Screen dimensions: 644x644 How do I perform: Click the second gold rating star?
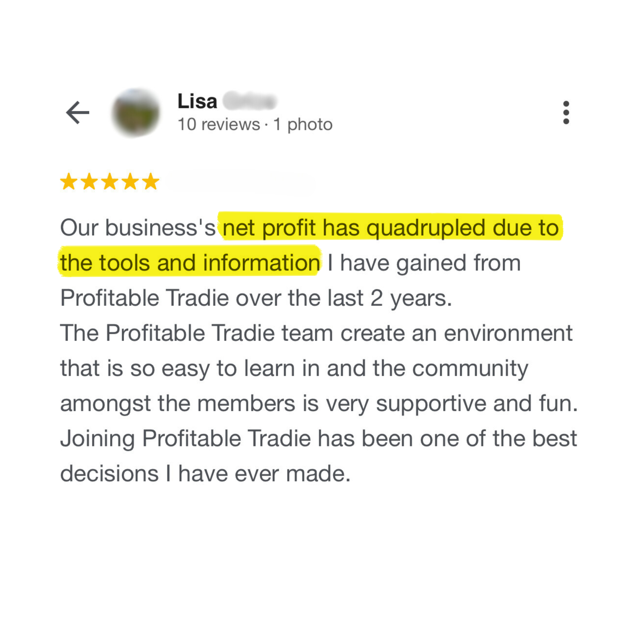[89, 181]
